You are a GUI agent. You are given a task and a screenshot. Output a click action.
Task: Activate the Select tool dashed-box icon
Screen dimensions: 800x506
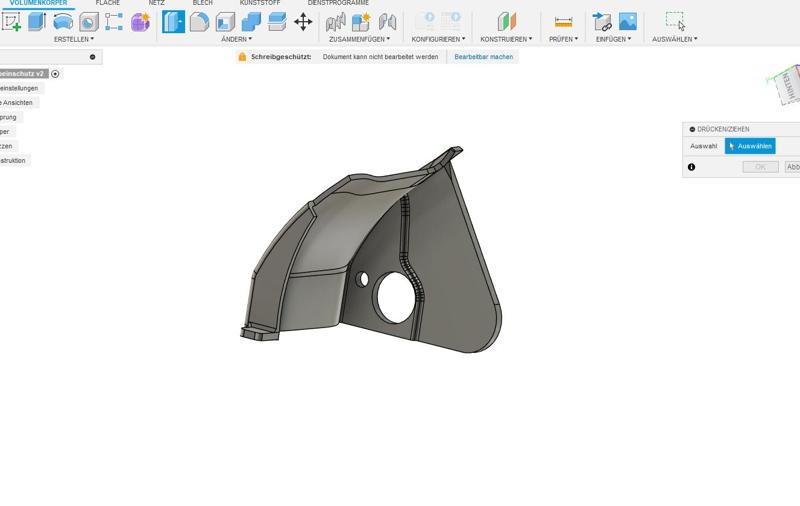point(675,22)
